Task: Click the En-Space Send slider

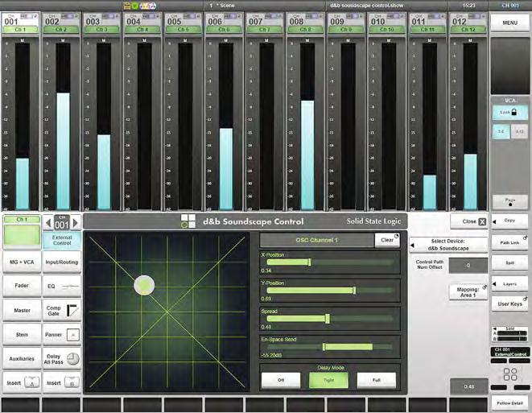Action: coord(330,347)
